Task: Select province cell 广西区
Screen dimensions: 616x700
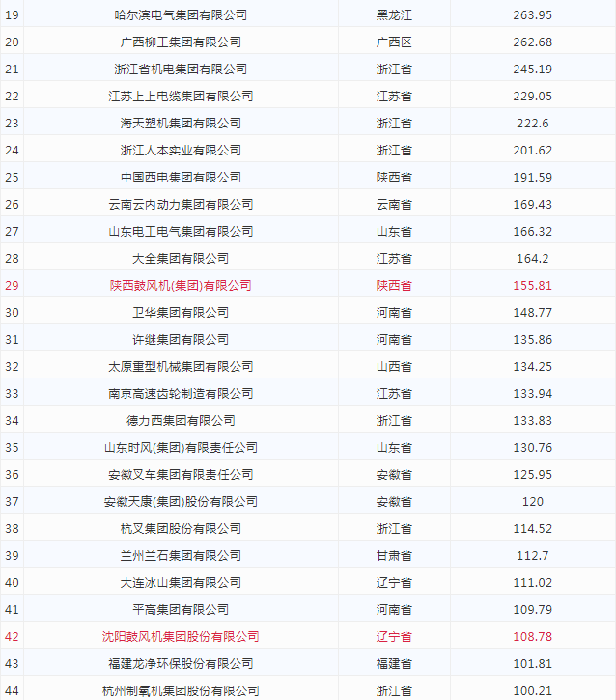Action: click(394, 42)
